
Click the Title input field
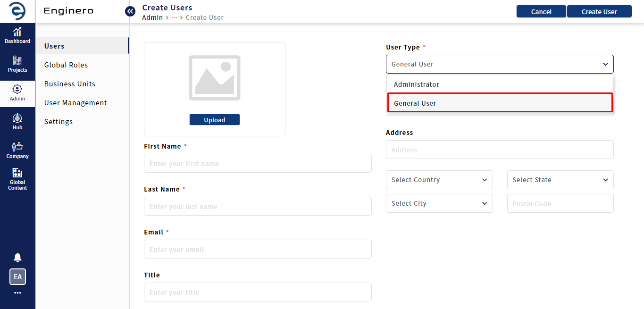pyautogui.click(x=258, y=292)
